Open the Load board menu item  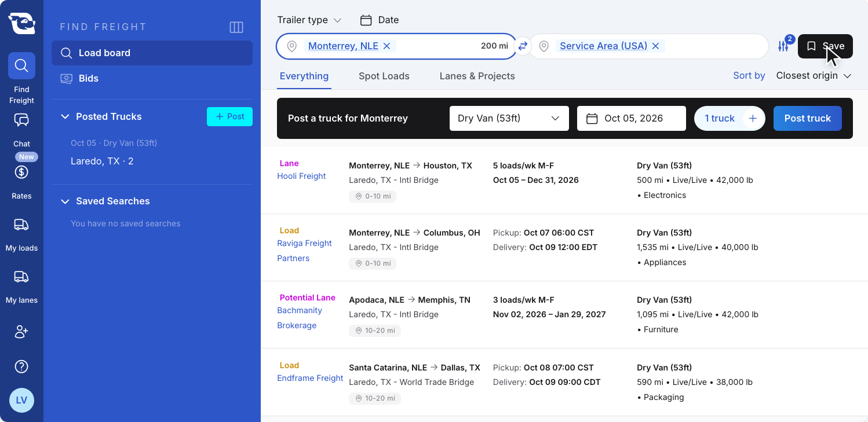(152, 53)
